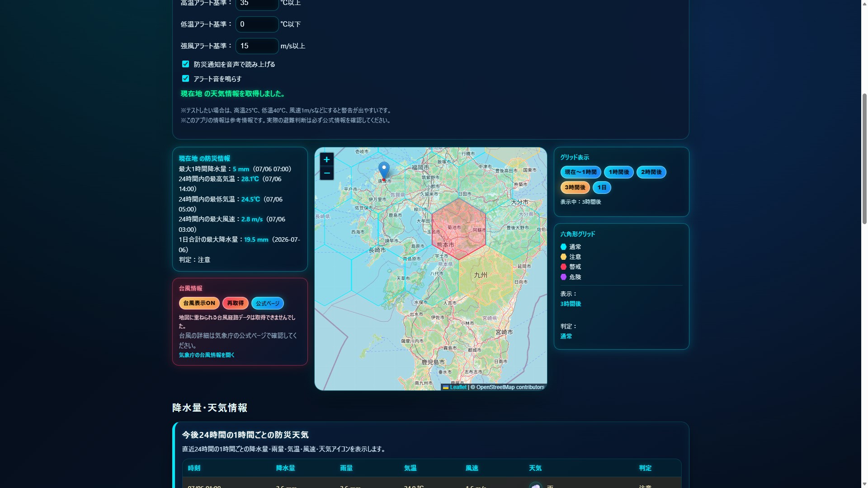Open 気象庁の台風情報を開く link
Screen dimensions: 868x488
pos(207,355)
